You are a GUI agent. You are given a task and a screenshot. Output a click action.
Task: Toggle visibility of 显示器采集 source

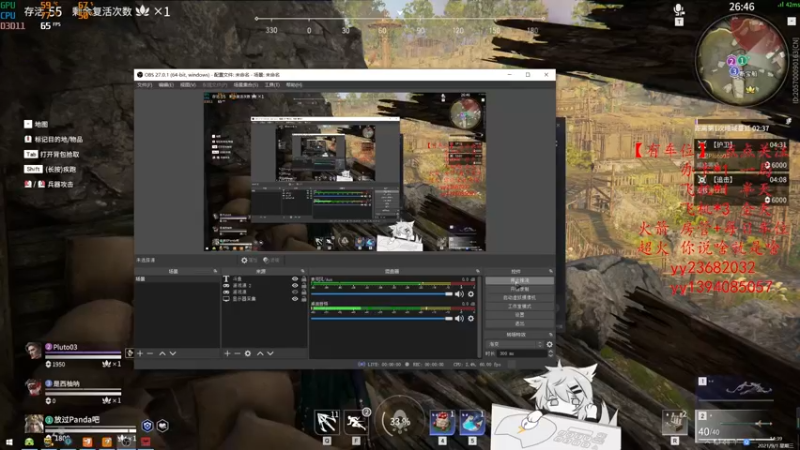point(295,298)
